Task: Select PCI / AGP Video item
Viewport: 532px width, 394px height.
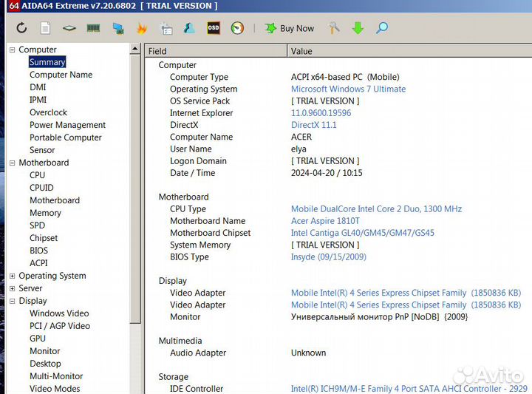Action: (60, 326)
